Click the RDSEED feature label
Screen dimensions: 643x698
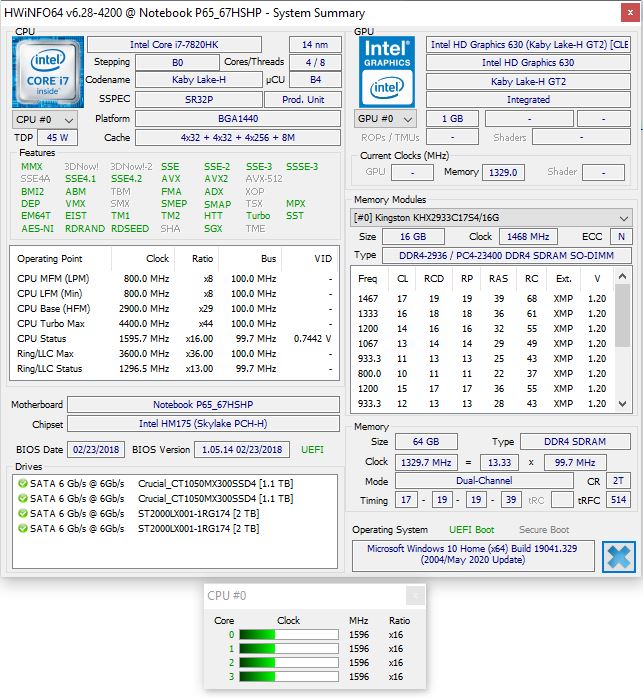point(130,229)
